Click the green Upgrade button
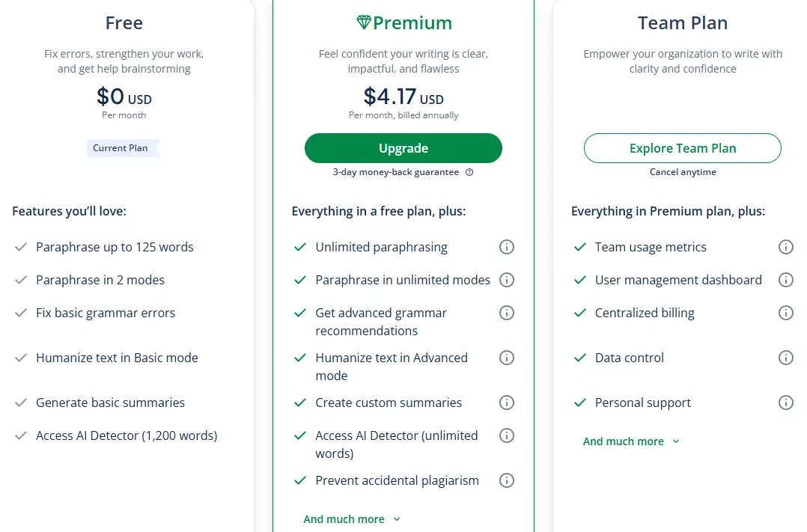The width and height of the screenshot is (807, 532). coord(403,148)
